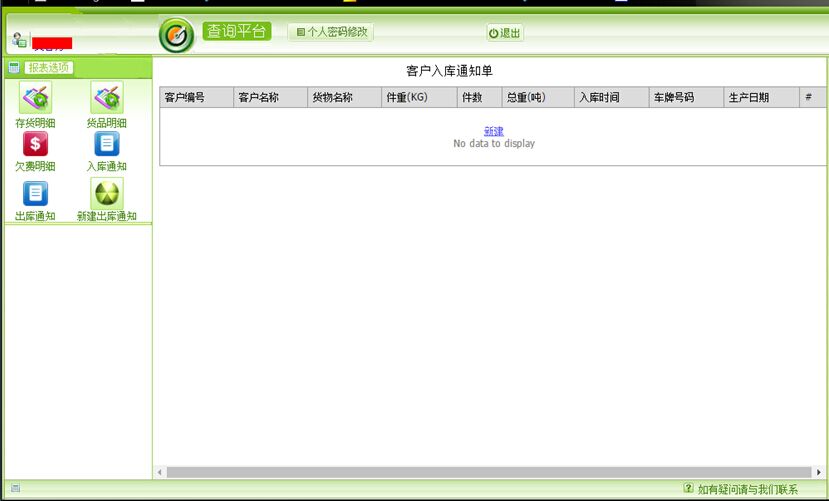Screen dimensions: 829x501
Task: Open 个人密码修改 password change
Action: (x=331, y=32)
